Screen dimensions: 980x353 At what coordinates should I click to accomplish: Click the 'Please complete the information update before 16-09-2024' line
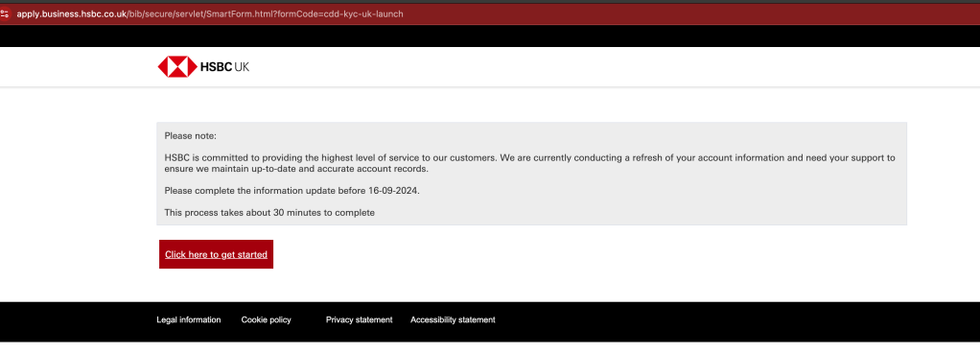click(292, 191)
